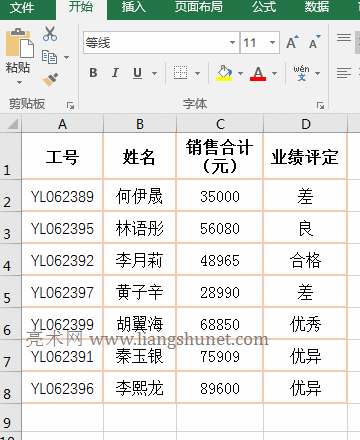Select header cell 工号
Image resolution: width=360 pixels, height=440 pixels.
pyautogui.click(x=62, y=156)
